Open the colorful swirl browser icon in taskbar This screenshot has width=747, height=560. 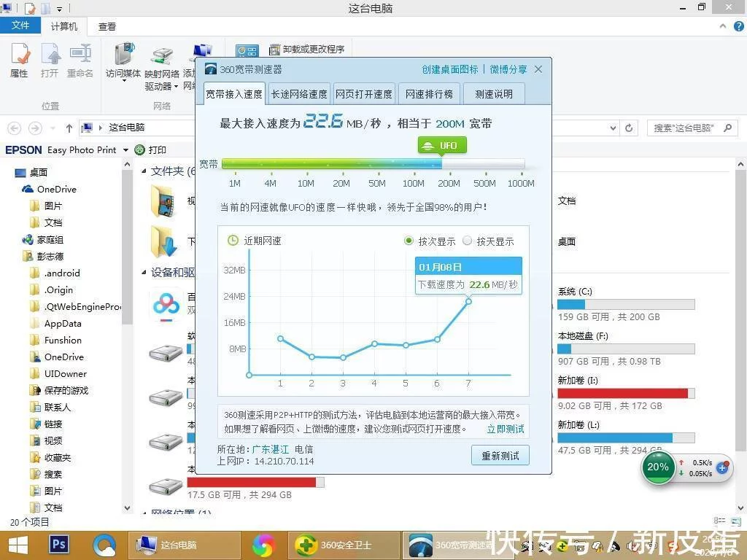coord(263,545)
